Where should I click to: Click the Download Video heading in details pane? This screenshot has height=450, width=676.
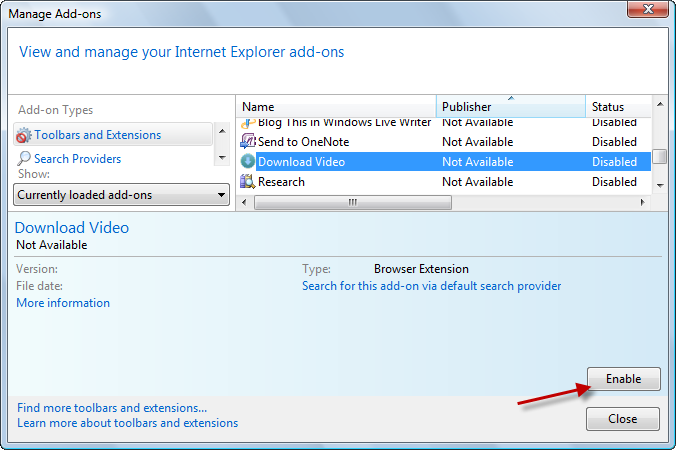tap(72, 228)
